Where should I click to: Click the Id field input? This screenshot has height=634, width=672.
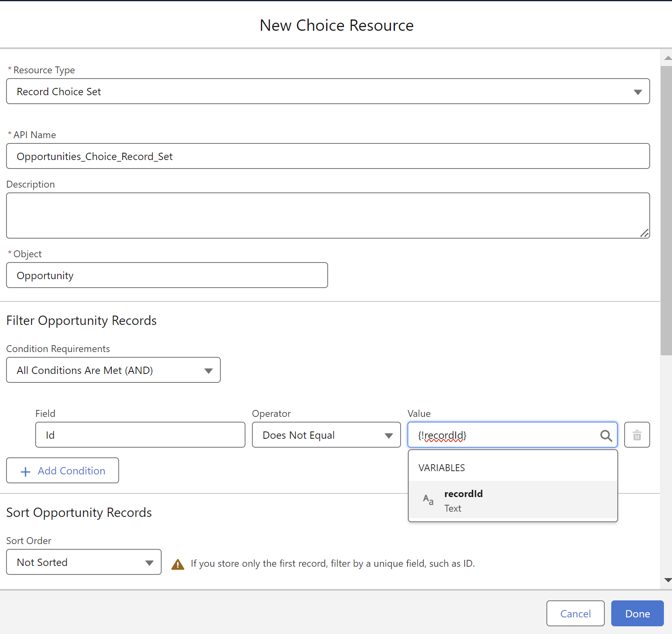click(x=140, y=435)
